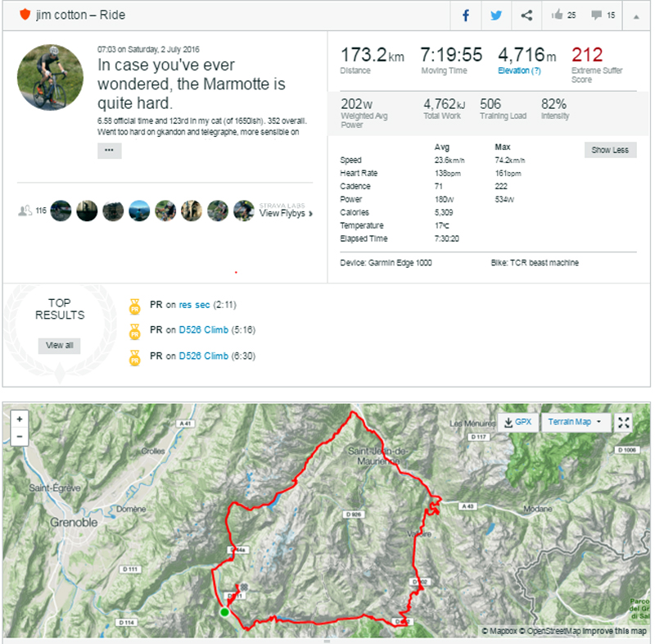Zoom in on the map
This screenshot has height=644, width=655.
click(x=20, y=419)
